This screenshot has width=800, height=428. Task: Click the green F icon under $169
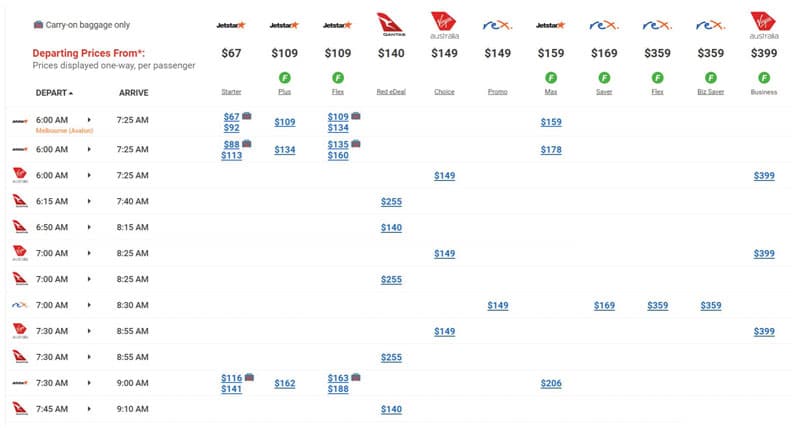click(x=604, y=78)
